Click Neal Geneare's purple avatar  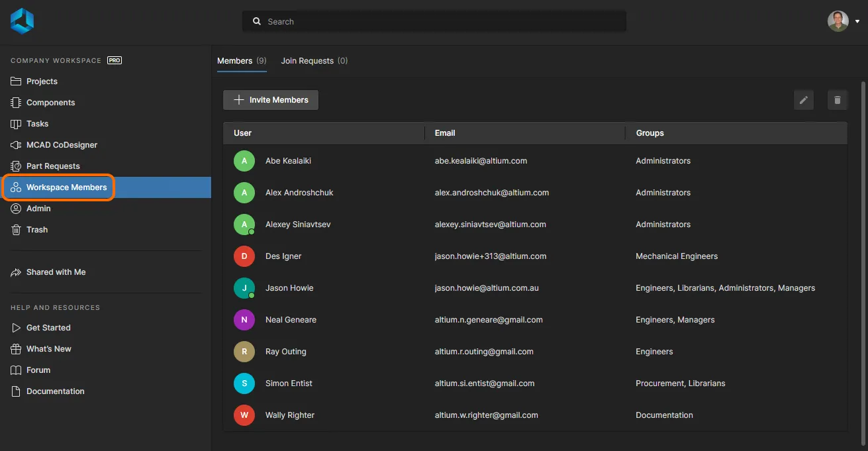244,320
